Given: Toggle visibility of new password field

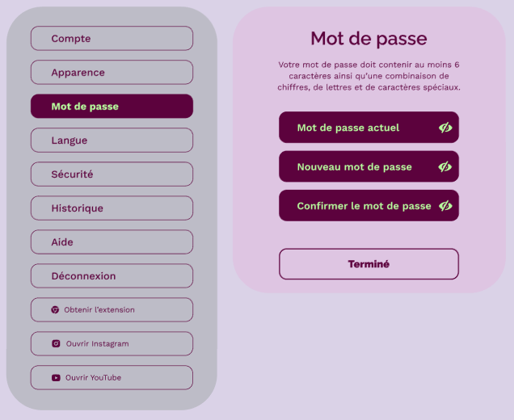Looking at the screenshot, I should tap(444, 167).
